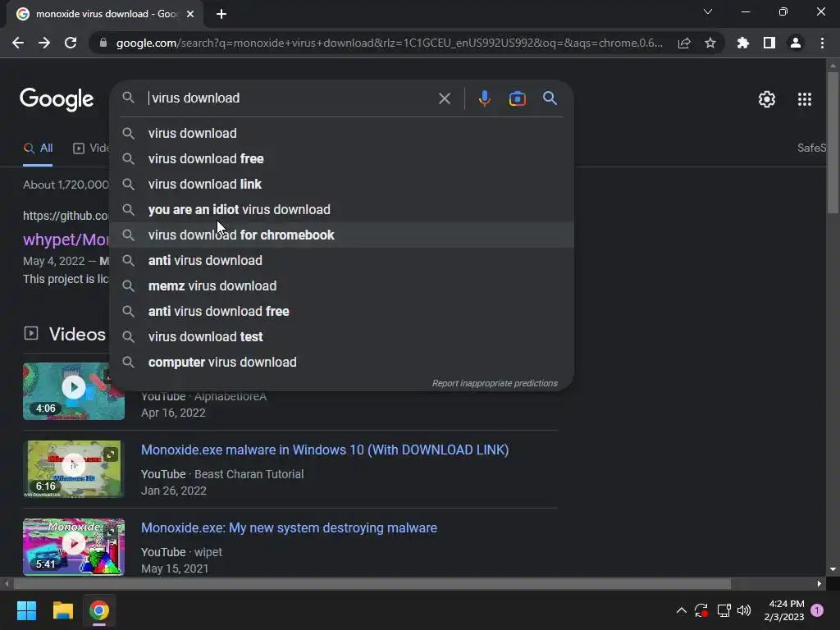
Task: Choose 'anti virus download free' suggestion
Action: click(x=342, y=311)
